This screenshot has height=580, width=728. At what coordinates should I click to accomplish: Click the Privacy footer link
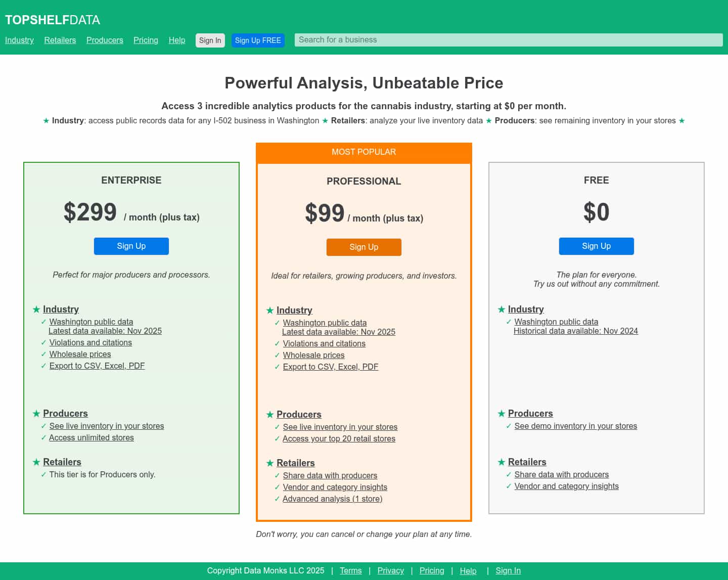(x=390, y=571)
